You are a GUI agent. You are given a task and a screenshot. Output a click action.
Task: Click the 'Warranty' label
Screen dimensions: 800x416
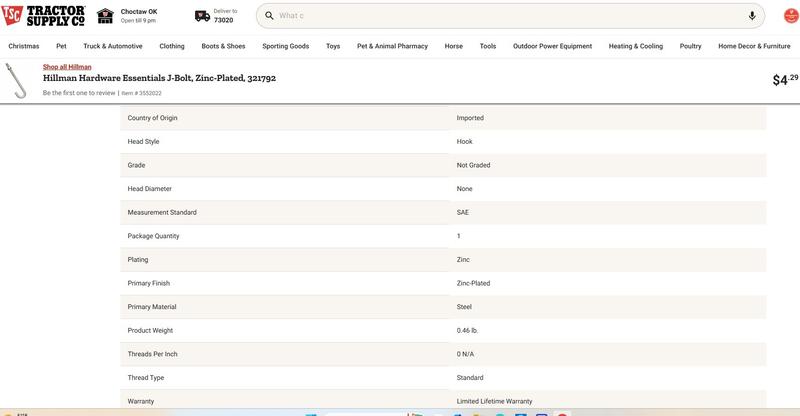click(x=141, y=402)
